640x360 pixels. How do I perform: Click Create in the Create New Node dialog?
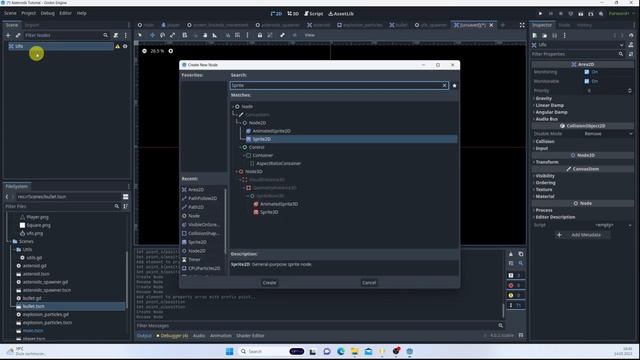click(x=269, y=282)
